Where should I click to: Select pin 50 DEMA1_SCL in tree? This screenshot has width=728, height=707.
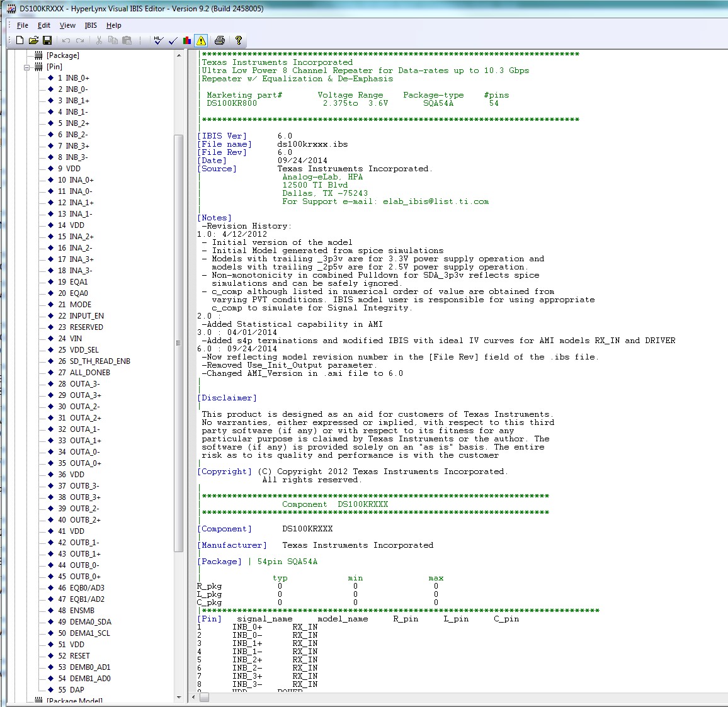[x=84, y=633]
